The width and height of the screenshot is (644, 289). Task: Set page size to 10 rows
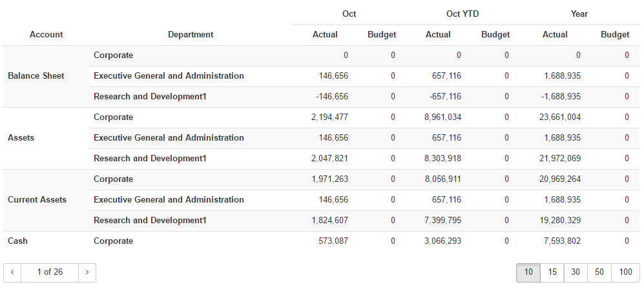coord(528,272)
